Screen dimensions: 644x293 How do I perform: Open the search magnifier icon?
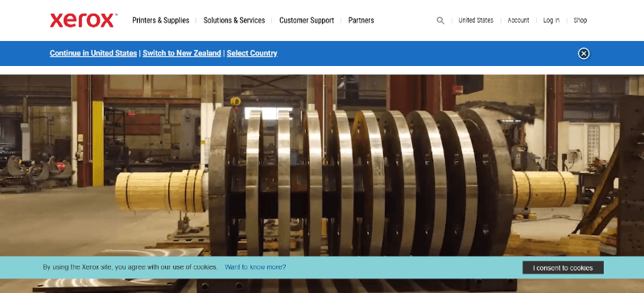point(440,21)
